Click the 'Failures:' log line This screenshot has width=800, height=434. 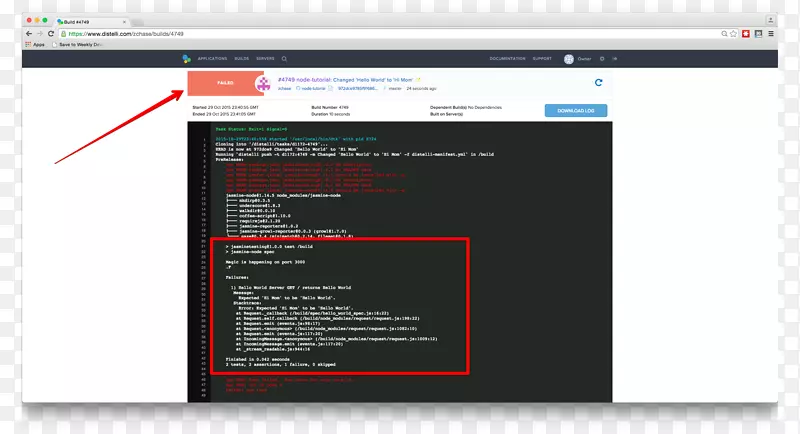click(x=237, y=277)
